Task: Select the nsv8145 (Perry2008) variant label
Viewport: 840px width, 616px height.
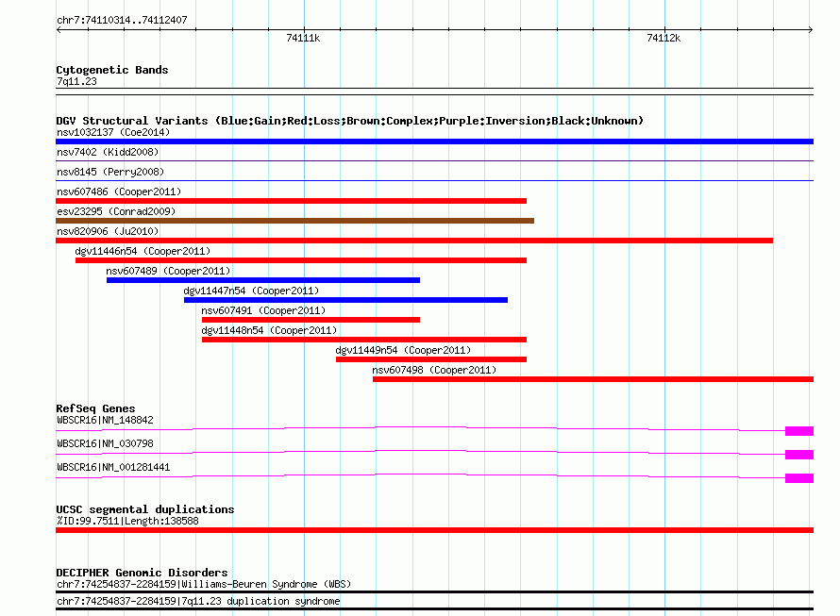Action: coord(110,172)
